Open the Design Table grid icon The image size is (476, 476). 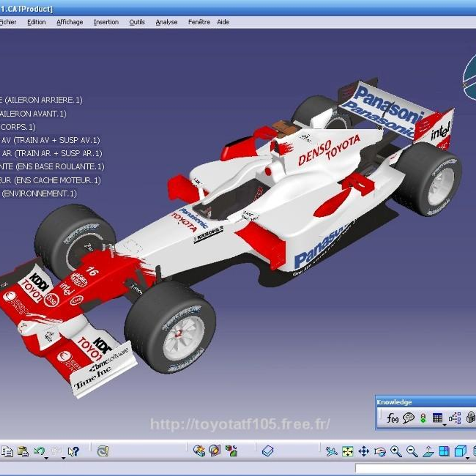coord(437,418)
